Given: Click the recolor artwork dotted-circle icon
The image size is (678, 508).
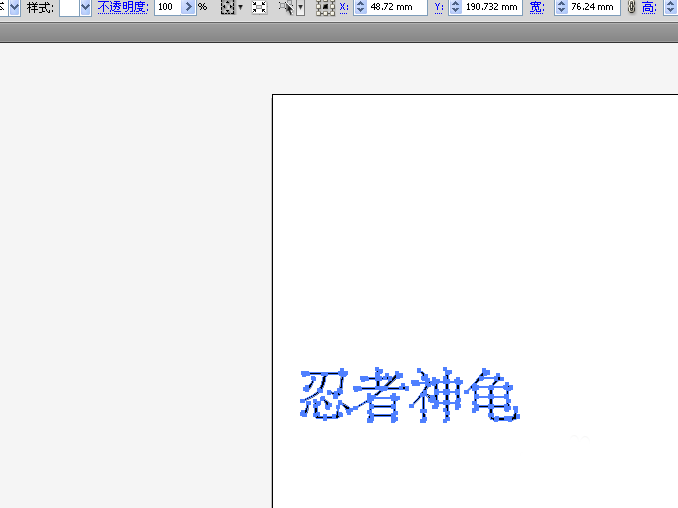Looking at the screenshot, I should click(x=227, y=7).
